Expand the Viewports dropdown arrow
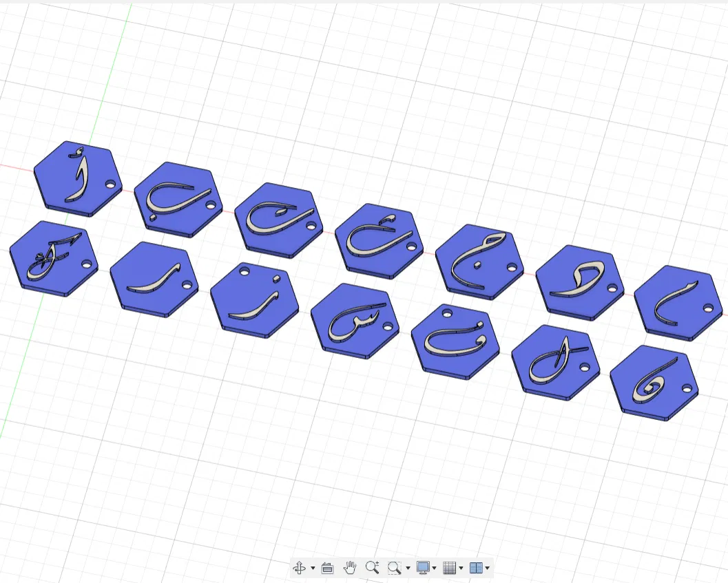This screenshot has height=583, width=728. coord(488,568)
